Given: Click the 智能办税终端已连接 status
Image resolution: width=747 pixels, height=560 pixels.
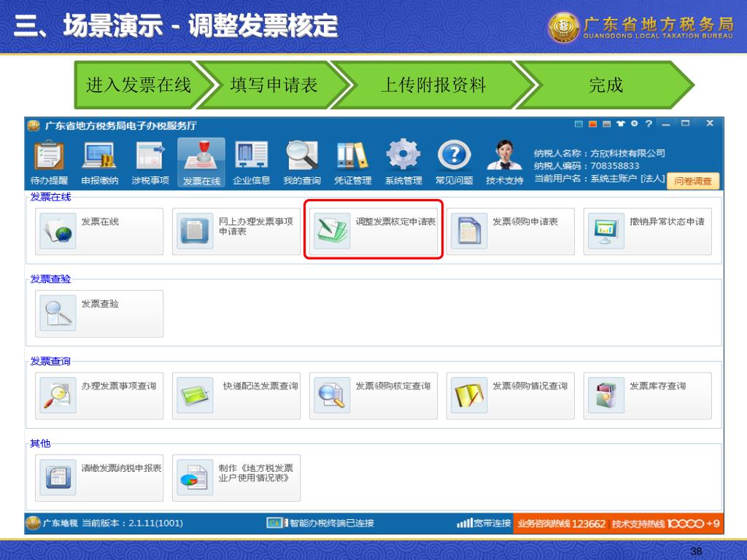Looking at the screenshot, I should (320, 523).
